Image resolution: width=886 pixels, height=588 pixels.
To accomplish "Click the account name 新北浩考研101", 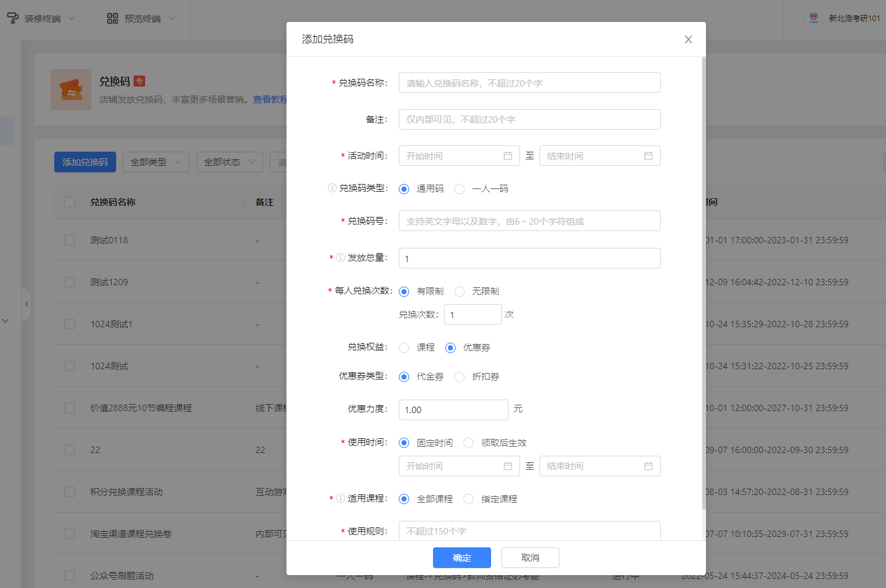I will [854, 18].
